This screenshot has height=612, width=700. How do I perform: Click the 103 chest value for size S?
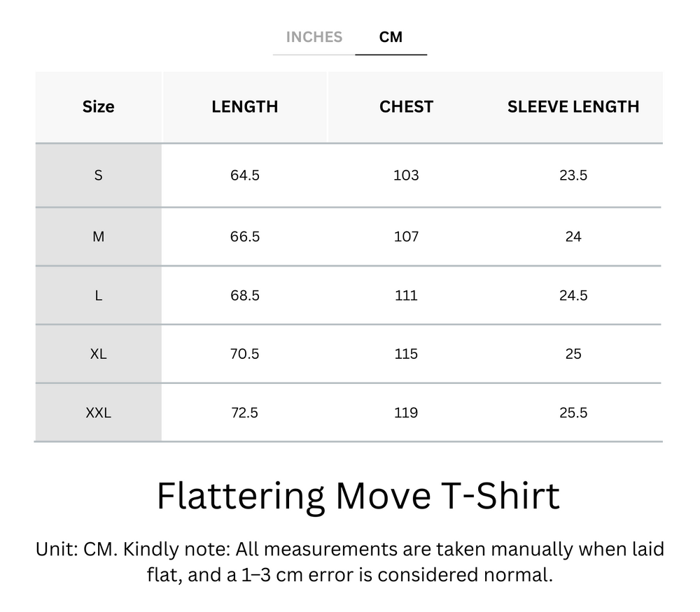pos(406,175)
